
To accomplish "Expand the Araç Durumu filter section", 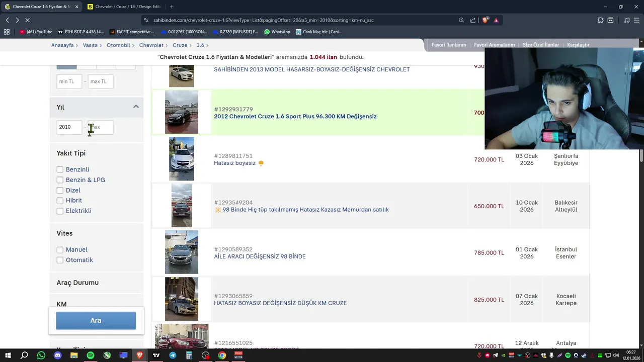I will pos(97,283).
